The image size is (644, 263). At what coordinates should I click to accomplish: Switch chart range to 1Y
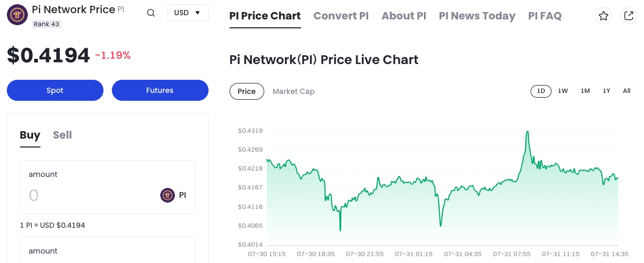(606, 91)
